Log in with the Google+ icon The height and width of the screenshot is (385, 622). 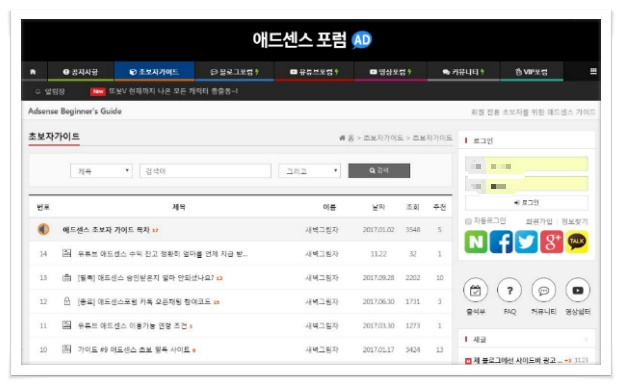click(551, 242)
